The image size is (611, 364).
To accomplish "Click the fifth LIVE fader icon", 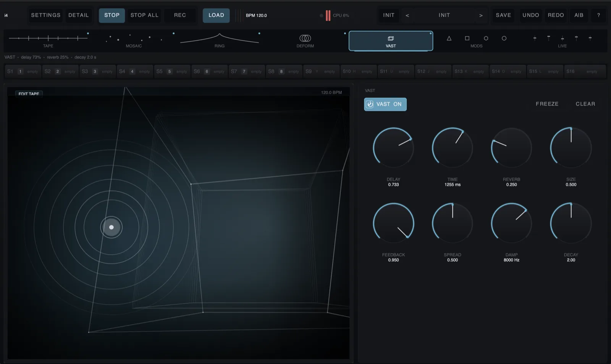I will 590,38.
